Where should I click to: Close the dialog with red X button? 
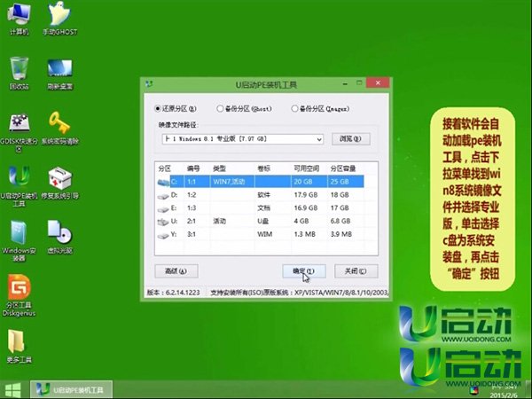tap(378, 82)
